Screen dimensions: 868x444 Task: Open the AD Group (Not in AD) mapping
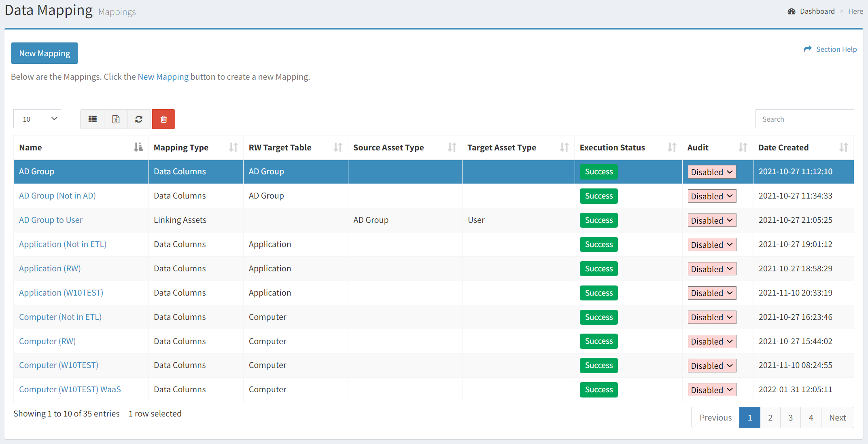coord(57,195)
